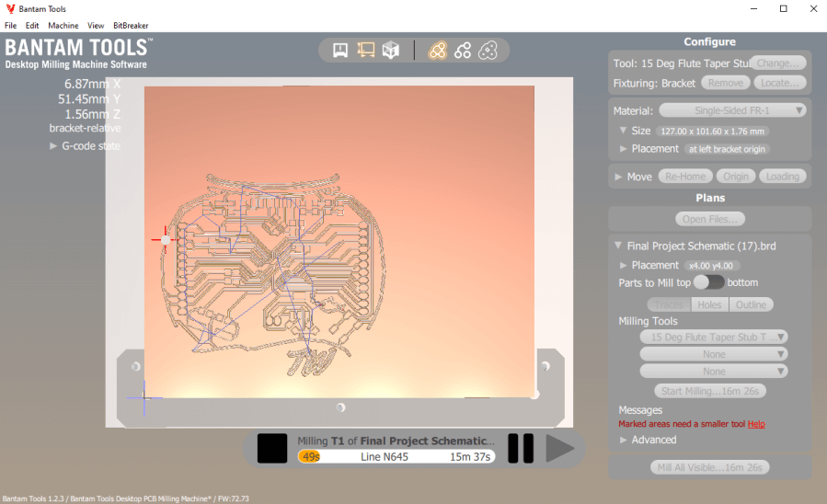Image resolution: width=827 pixels, height=504 pixels.
Task: Select the toolpath-only preview icon
Action: click(463, 50)
